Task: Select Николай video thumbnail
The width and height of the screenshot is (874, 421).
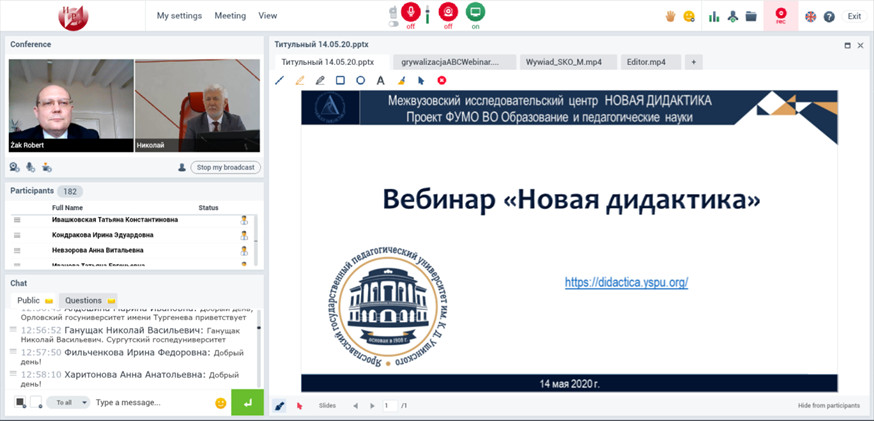Action: 197,105
